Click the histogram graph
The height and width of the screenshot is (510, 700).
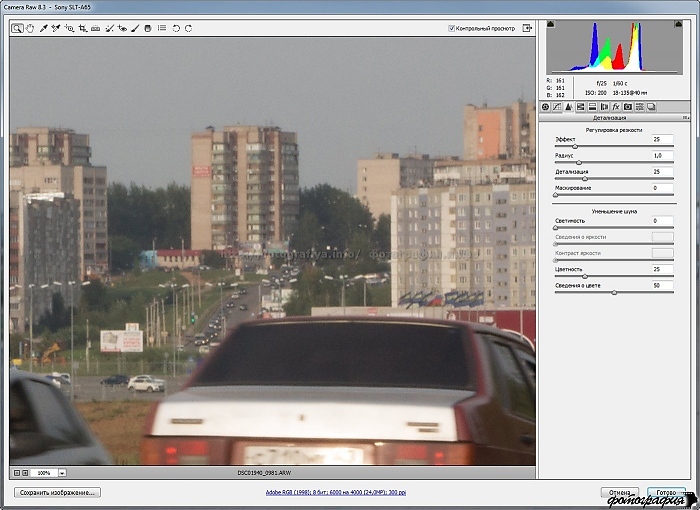[x=614, y=47]
